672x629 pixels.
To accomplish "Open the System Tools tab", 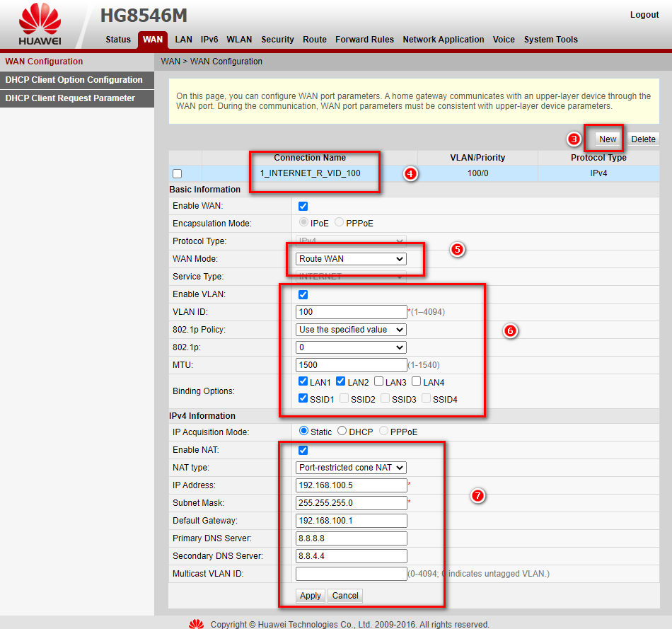I will 550,40.
